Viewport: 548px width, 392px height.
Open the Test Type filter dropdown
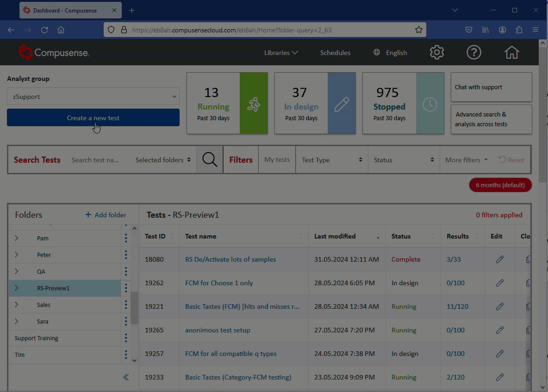tap(331, 160)
